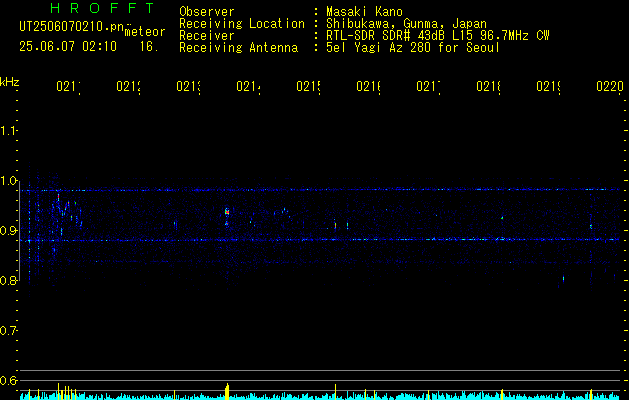The image size is (629, 400).
Task: Click the echo cluster around 0211
Action: (x=66, y=213)
